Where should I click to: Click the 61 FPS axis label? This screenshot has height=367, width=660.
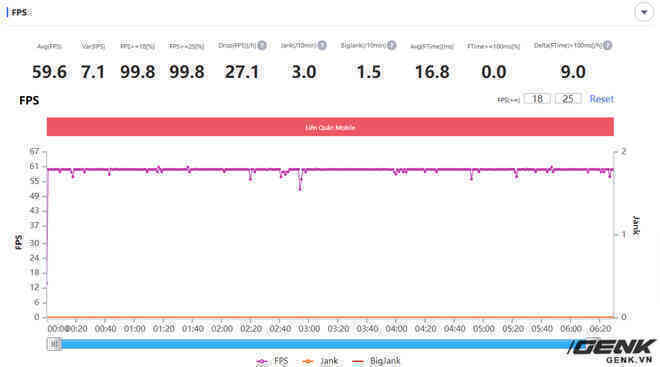(34, 166)
